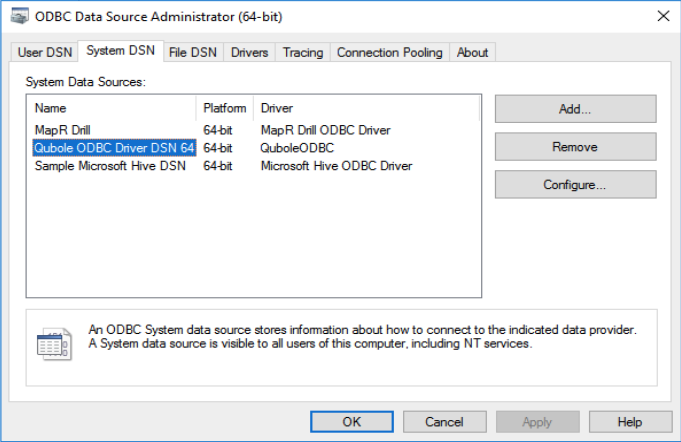This screenshot has height=442, width=681.
Task: Open the Tracing tab
Action: point(303,53)
